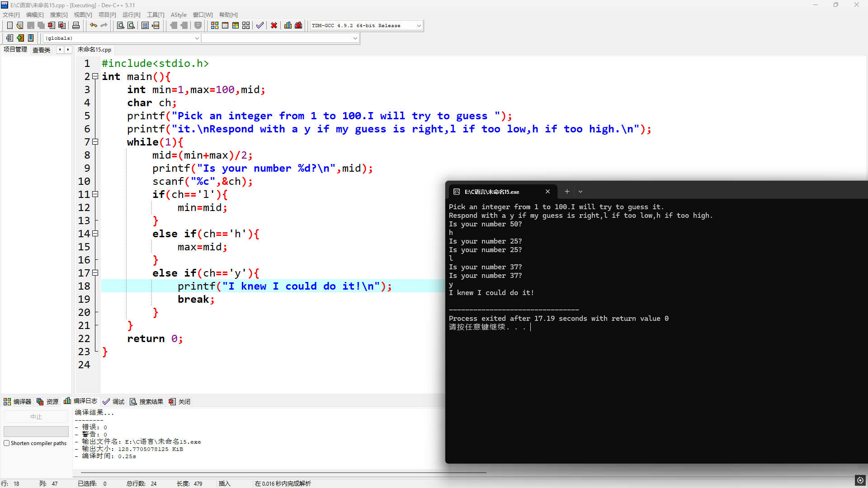Click the Compile grid icon
This screenshot has width=868, height=488.
pos(215,26)
